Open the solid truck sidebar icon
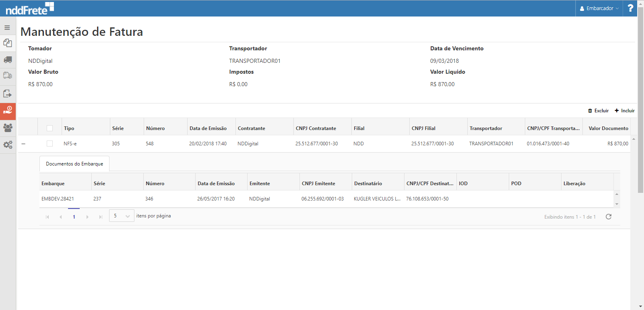This screenshot has height=310, width=644. tap(8, 60)
